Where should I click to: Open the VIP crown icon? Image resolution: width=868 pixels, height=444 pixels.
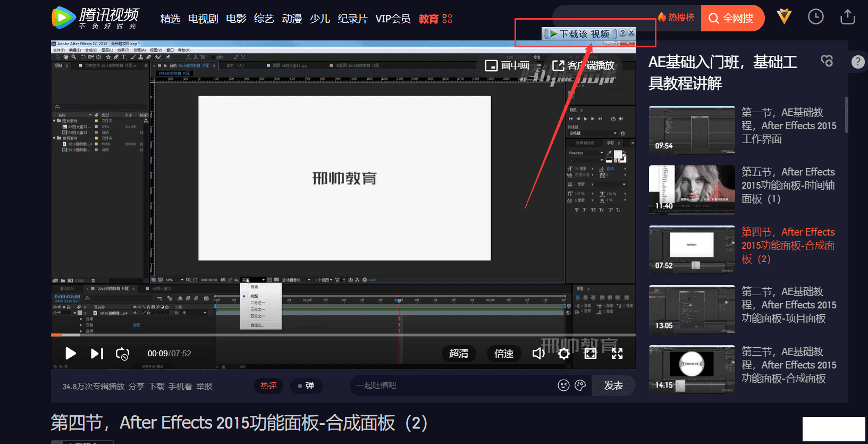point(784,17)
